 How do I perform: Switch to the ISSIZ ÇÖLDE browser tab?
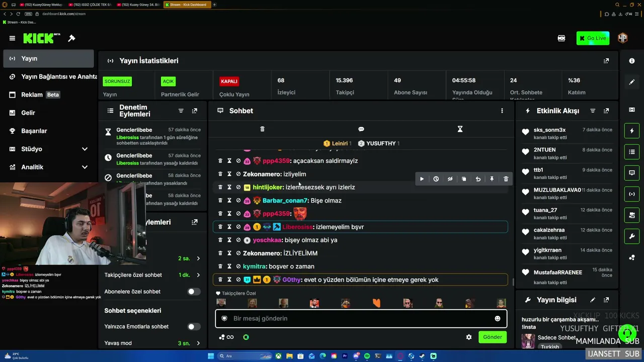pos(91,5)
